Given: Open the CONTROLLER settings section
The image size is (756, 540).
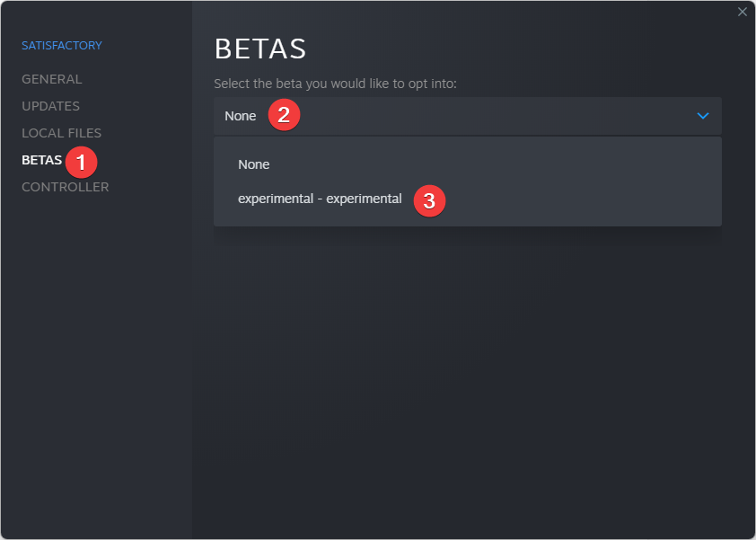Looking at the screenshot, I should point(65,187).
